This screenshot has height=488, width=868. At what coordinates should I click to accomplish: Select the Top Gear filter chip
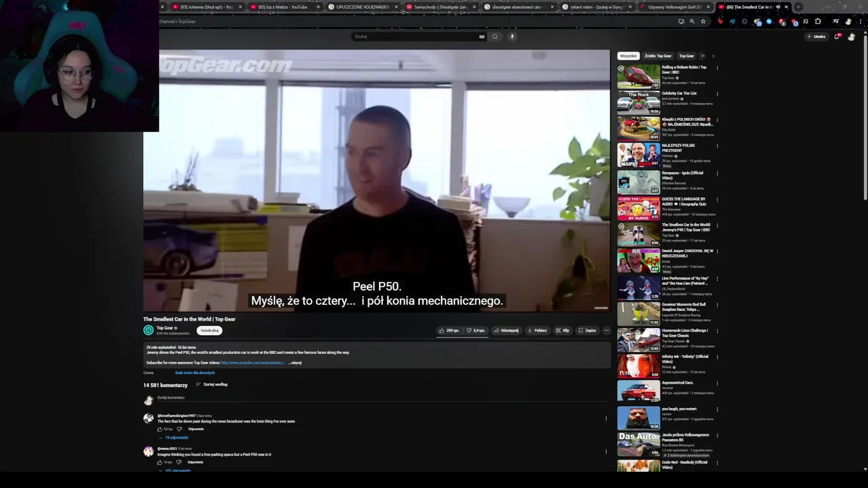coord(687,56)
